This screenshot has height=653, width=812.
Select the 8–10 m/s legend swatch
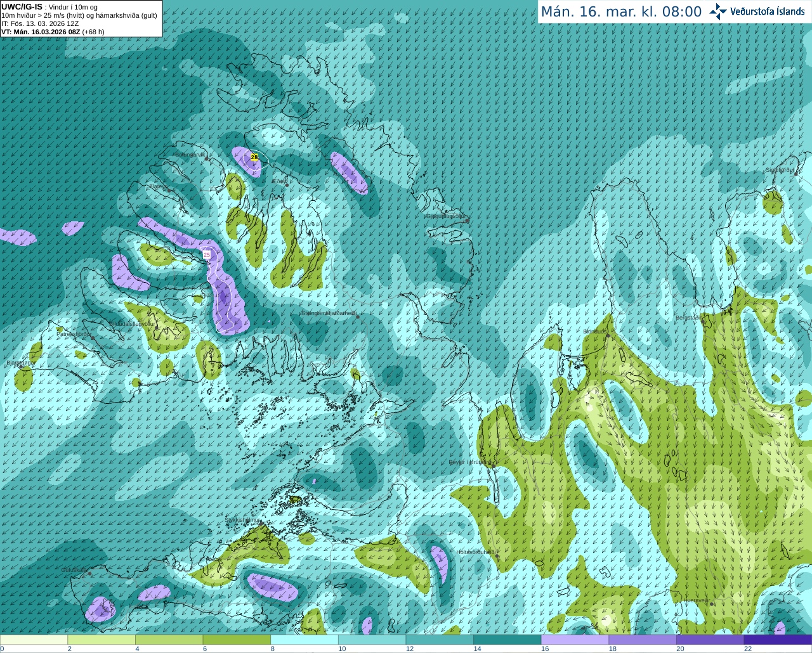(304, 640)
